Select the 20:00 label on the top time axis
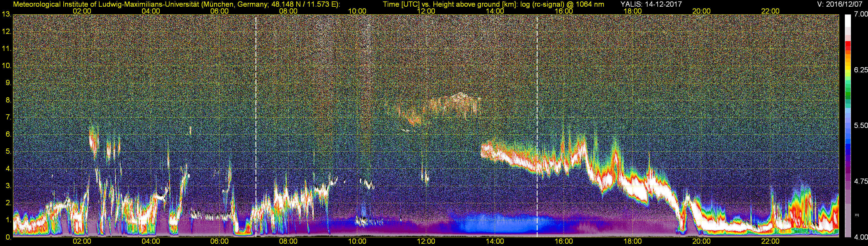 pyautogui.click(x=701, y=11)
